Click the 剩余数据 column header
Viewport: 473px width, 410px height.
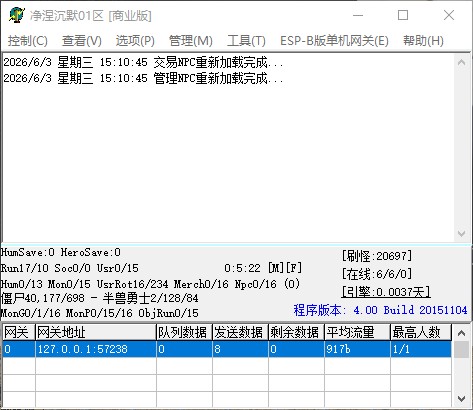(296, 332)
